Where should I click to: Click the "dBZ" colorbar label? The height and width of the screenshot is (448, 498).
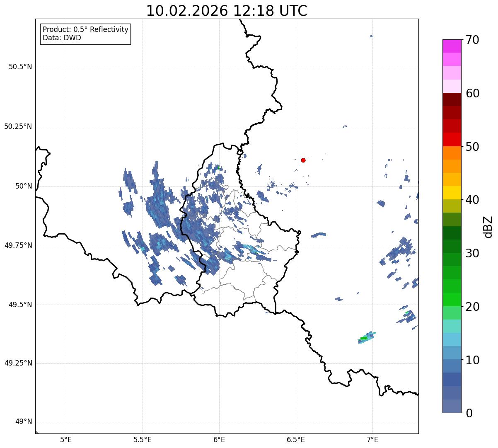pyautogui.click(x=488, y=226)
